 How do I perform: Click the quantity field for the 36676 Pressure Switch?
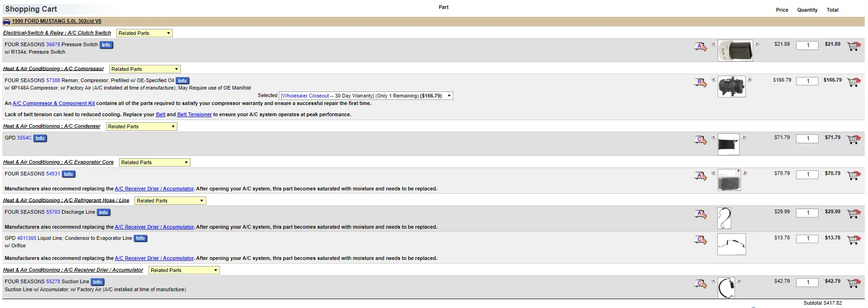(807, 45)
